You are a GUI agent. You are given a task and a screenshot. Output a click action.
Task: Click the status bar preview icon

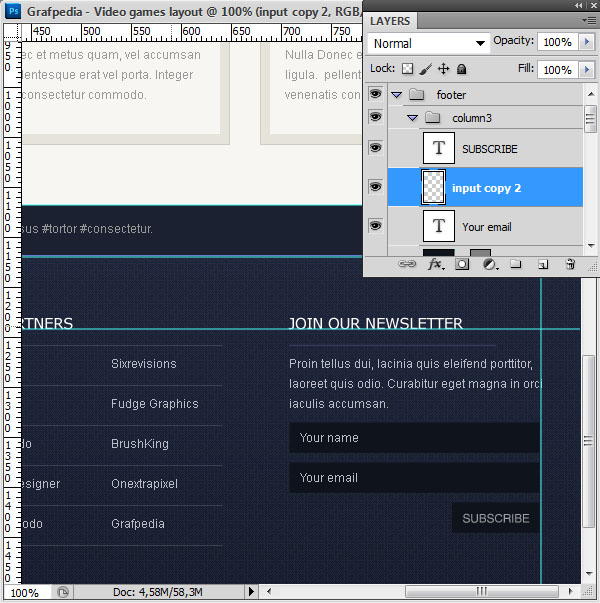point(63,592)
